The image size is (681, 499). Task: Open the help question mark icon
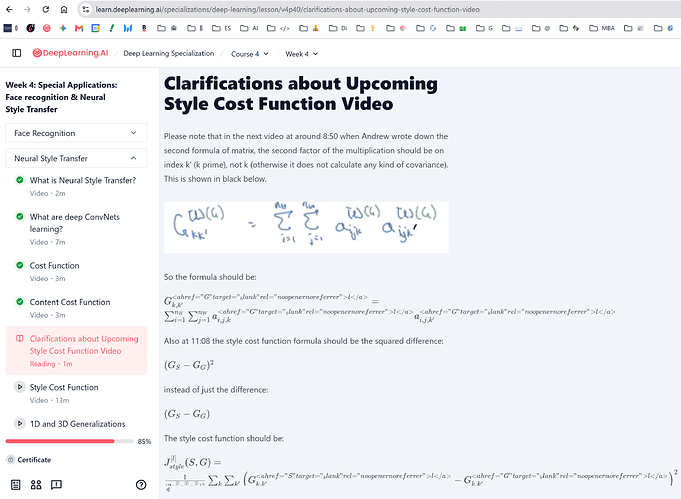141,485
